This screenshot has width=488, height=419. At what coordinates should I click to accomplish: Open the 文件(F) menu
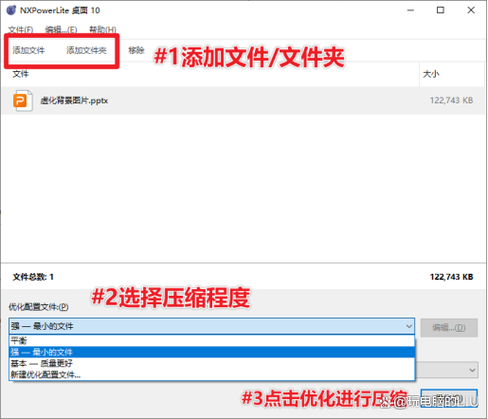coord(21,30)
